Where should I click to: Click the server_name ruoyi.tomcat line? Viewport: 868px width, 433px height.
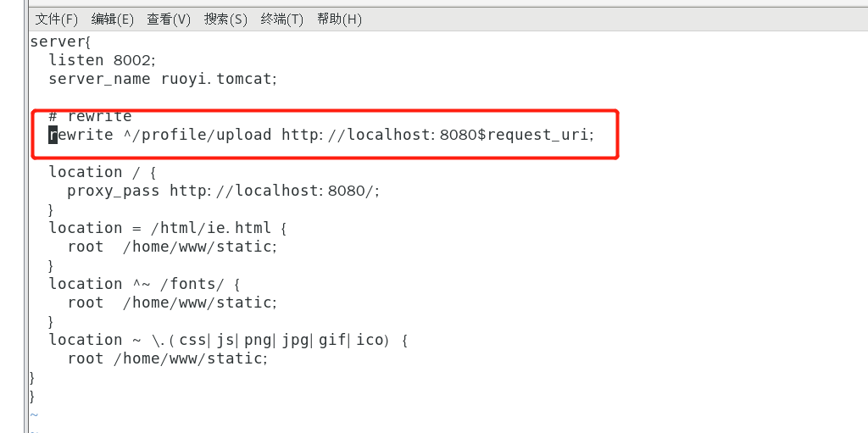[x=163, y=79]
